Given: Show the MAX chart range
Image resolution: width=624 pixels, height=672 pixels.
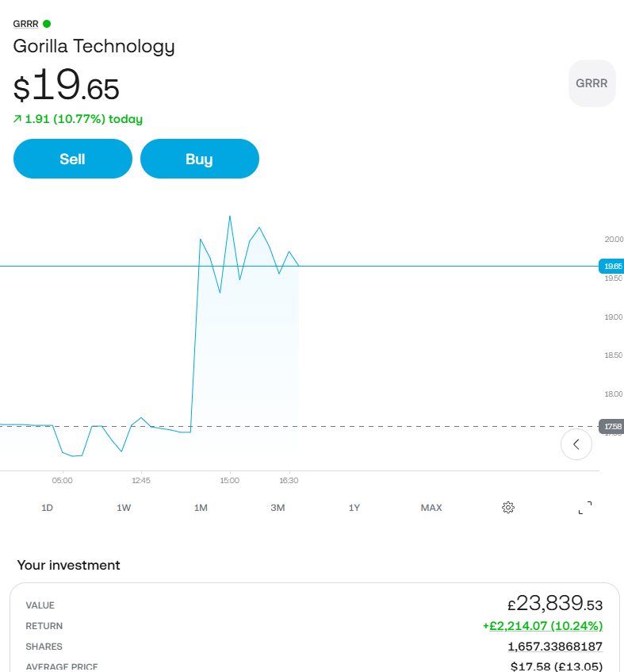Looking at the screenshot, I should click(431, 508).
